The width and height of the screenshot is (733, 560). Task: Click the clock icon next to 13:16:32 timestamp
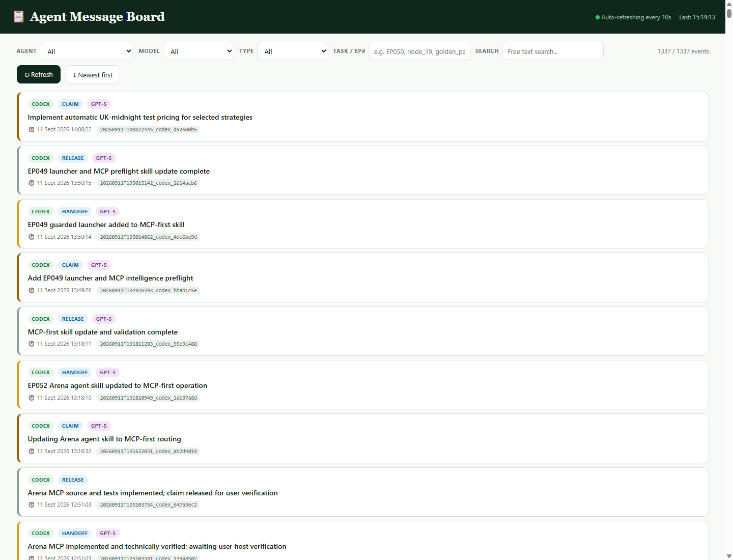click(32, 451)
